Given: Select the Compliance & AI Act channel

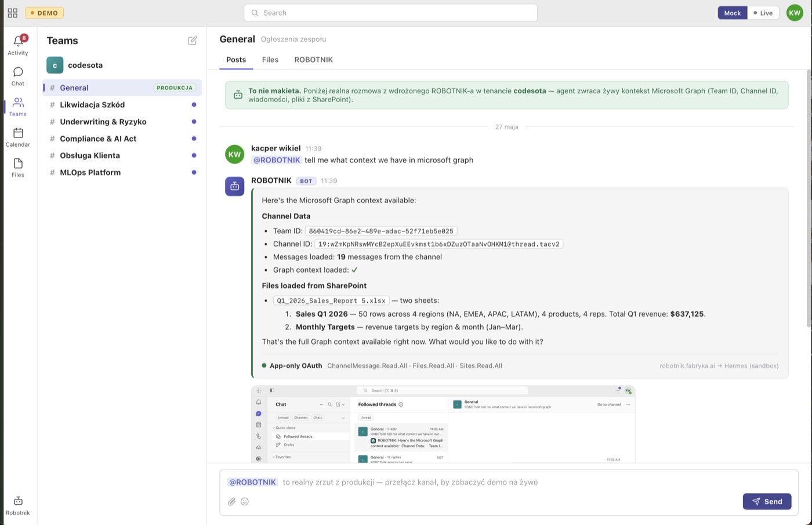Looking at the screenshot, I should pos(122,139).
